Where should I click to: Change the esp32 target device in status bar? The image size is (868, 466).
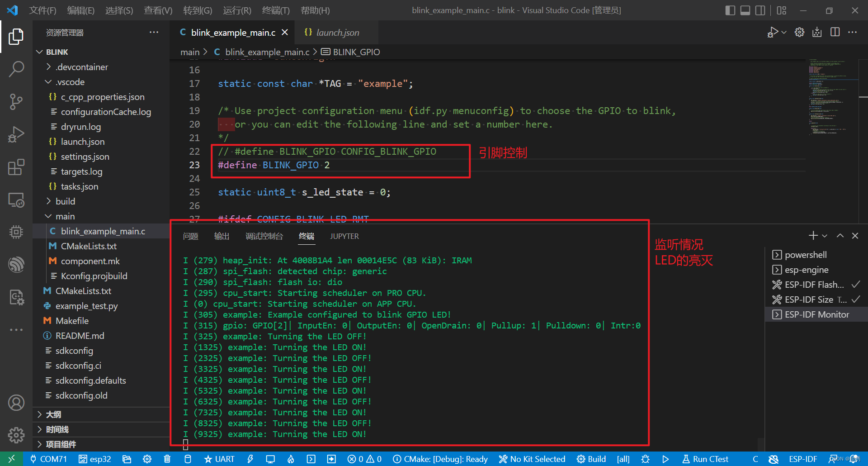click(95, 459)
